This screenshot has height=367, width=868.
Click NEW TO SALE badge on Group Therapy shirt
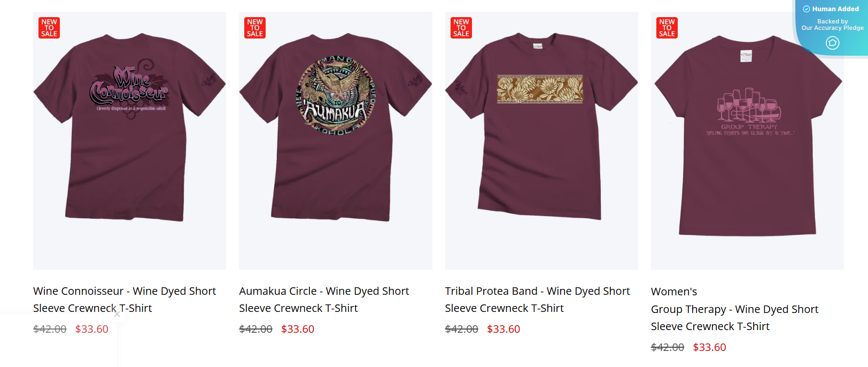click(667, 28)
